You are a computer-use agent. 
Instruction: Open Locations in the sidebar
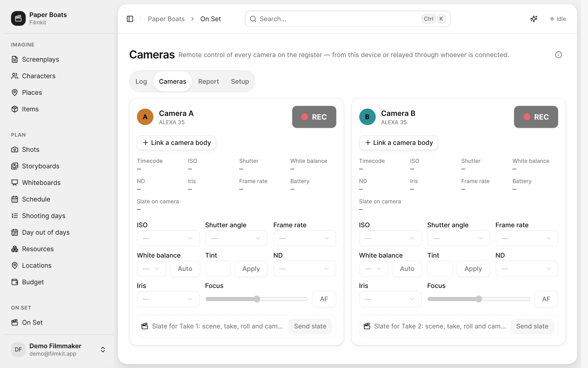coord(59,265)
